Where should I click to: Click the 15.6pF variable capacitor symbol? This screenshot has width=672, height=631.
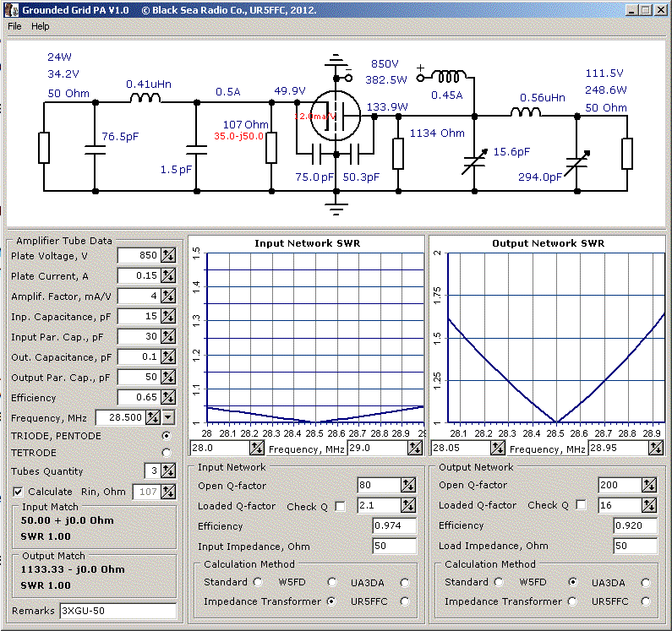pyautogui.click(x=474, y=161)
